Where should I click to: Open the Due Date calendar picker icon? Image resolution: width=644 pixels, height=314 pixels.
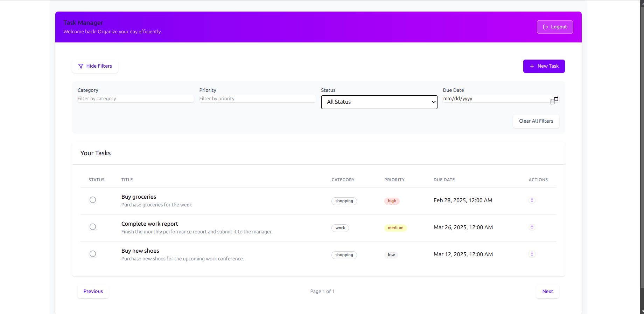tap(556, 99)
